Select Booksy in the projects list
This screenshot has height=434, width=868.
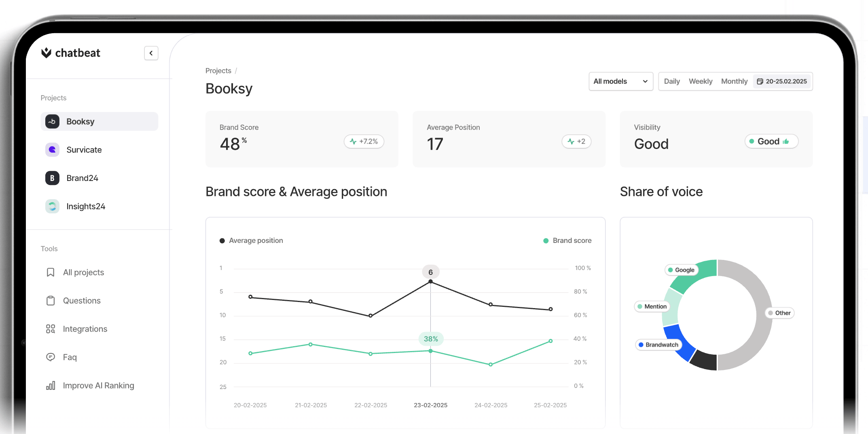[99, 121]
